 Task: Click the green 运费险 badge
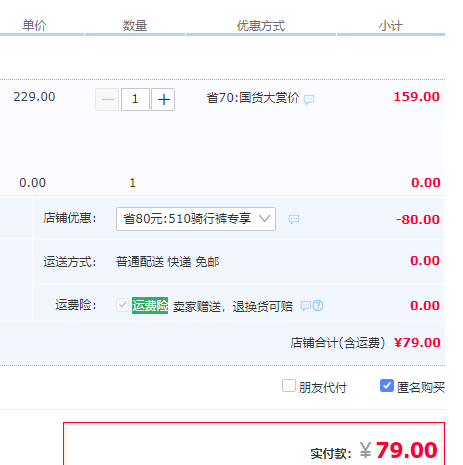coord(150,305)
